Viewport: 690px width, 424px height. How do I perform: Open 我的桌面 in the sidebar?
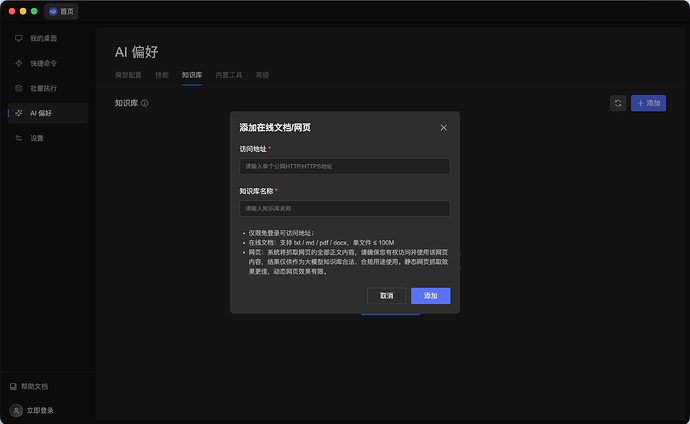tap(48, 39)
